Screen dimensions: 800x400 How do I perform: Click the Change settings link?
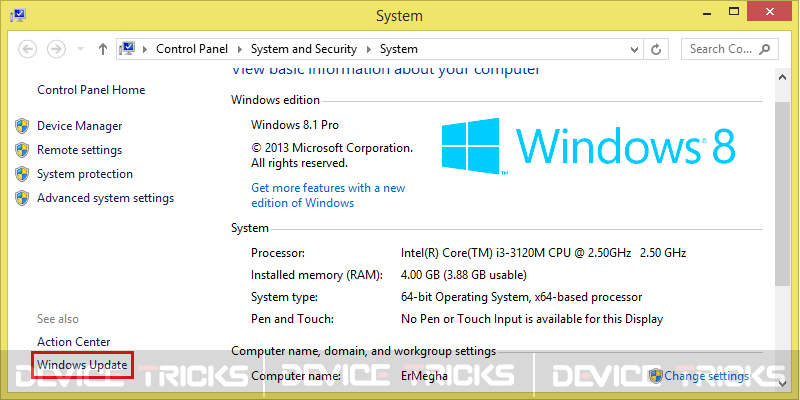coord(707,376)
